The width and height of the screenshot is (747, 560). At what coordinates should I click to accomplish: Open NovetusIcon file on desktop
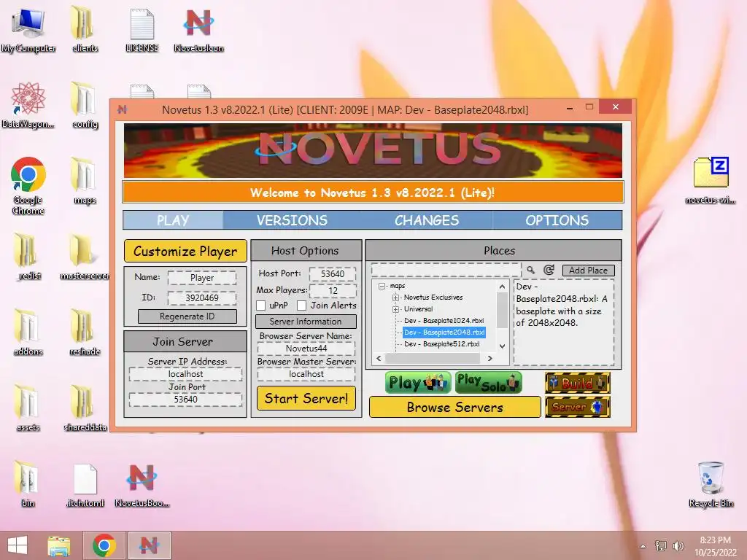click(198, 28)
